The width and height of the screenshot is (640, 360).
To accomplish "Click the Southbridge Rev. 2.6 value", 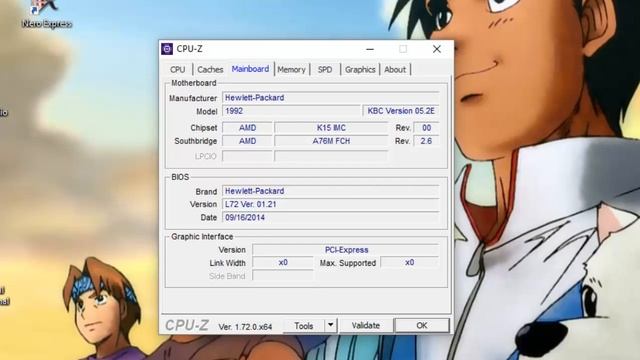I will coord(427,141).
